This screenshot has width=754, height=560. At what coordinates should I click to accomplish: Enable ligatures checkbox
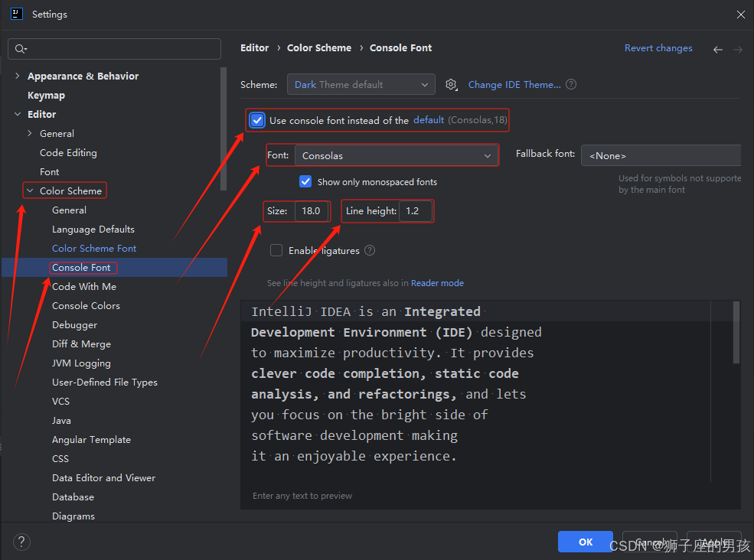coord(276,250)
